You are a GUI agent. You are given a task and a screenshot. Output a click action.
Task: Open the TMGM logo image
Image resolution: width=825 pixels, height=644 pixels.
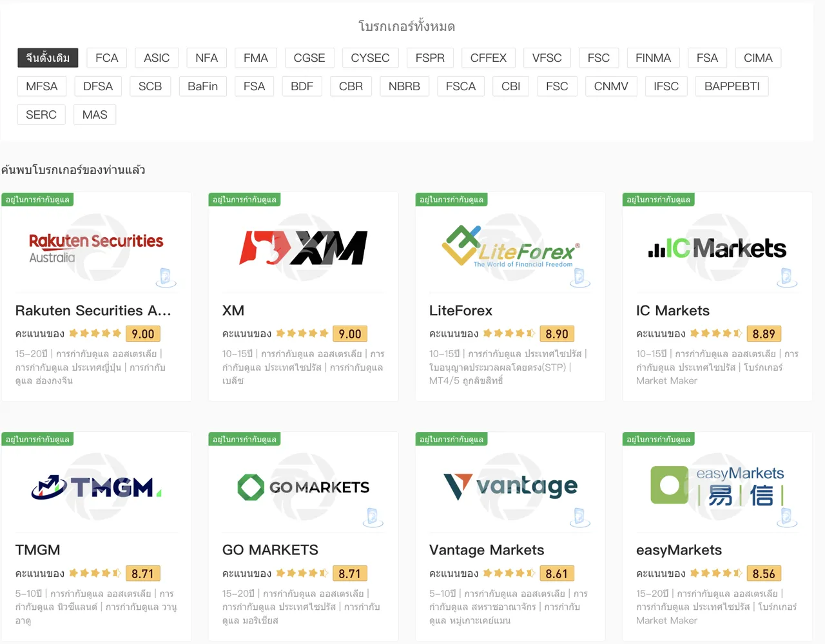96,488
